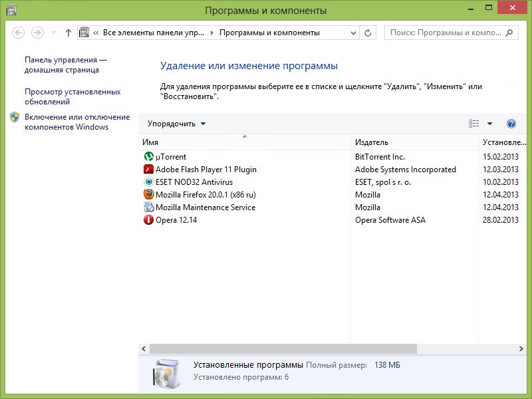Click the Mozilla publisher in Firefox row

[x=368, y=195]
